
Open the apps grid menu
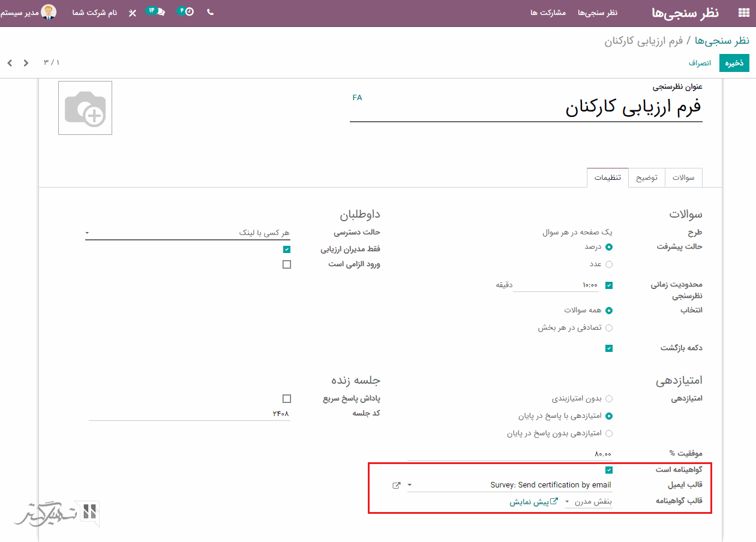pos(743,13)
